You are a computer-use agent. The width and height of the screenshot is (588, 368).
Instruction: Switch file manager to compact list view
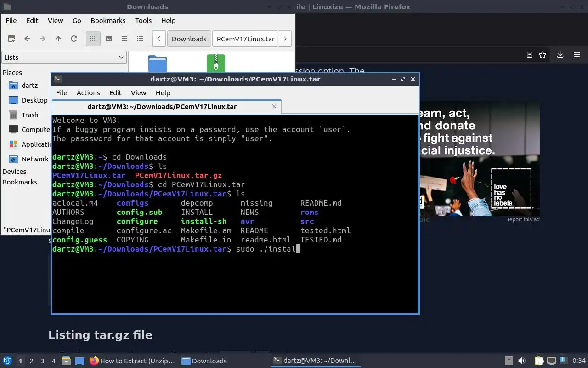(x=124, y=39)
